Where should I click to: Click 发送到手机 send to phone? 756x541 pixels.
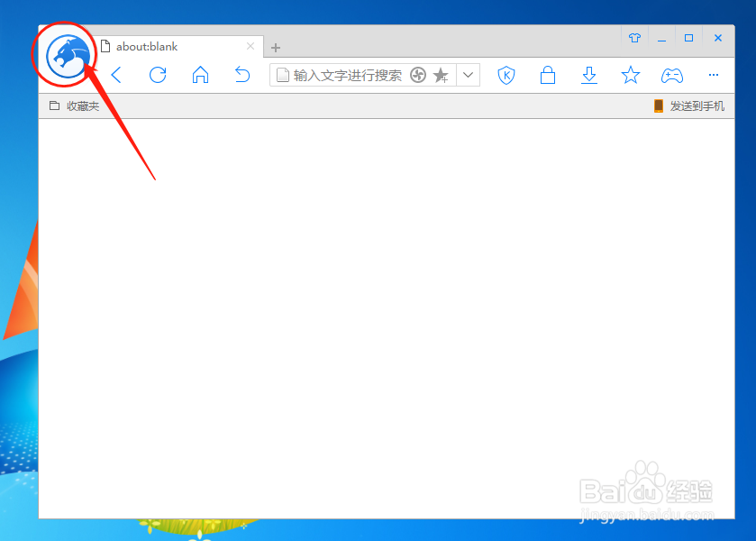pyautogui.click(x=689, y=106)
